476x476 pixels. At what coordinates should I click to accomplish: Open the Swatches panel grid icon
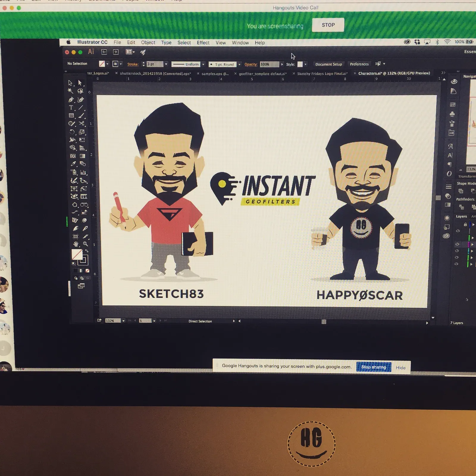click(453, 104)
